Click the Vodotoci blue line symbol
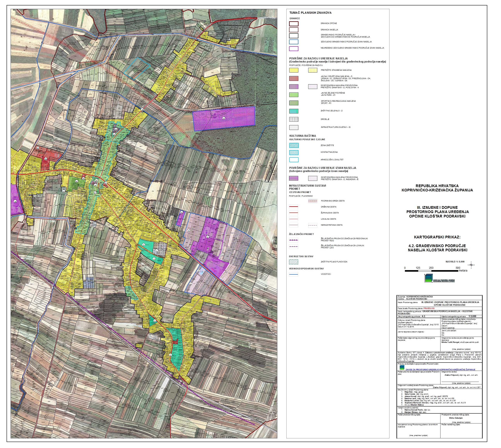 [294, 274]
